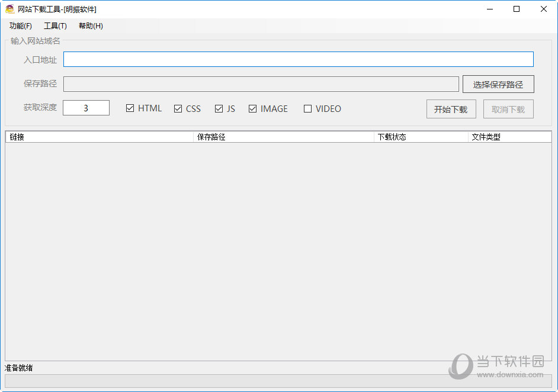
Task: Click the 保存路径 column header
Action: 284,137
